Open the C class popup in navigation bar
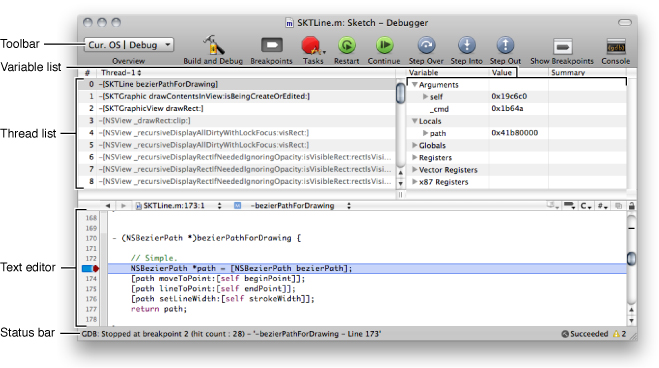The height and width of the screenshot is (368, 659). tap(586, 206)
